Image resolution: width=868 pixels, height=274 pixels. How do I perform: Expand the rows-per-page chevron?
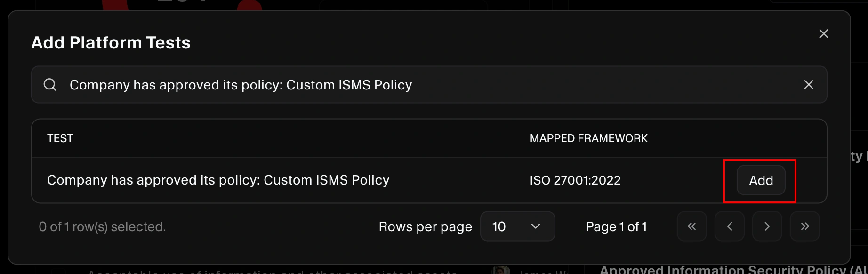pos(535,226)
